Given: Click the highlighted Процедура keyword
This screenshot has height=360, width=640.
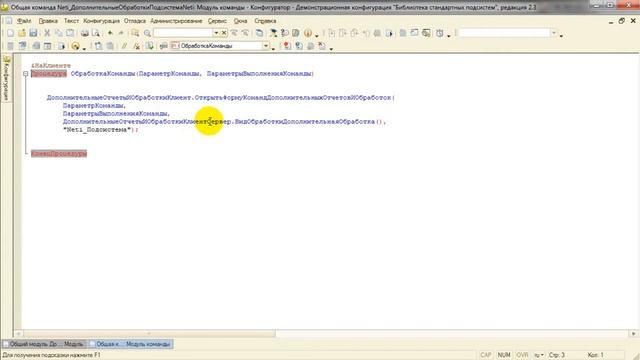Looking at the screenshot, I should pyautogui.click(x=49, y=74).
